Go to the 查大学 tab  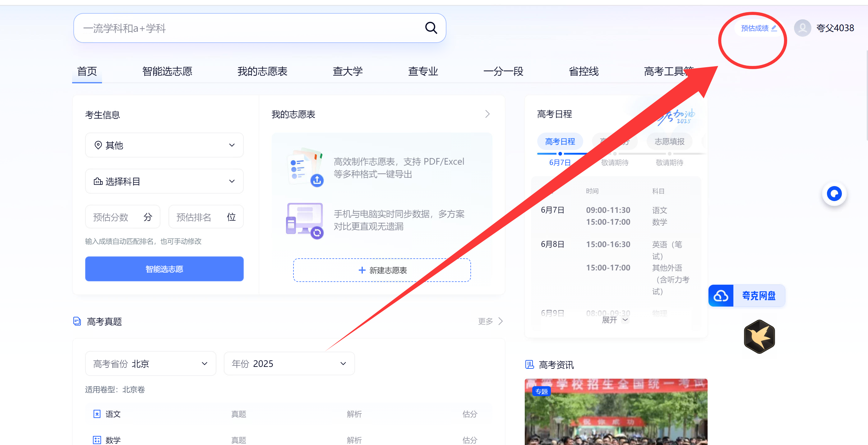[347, 72]
